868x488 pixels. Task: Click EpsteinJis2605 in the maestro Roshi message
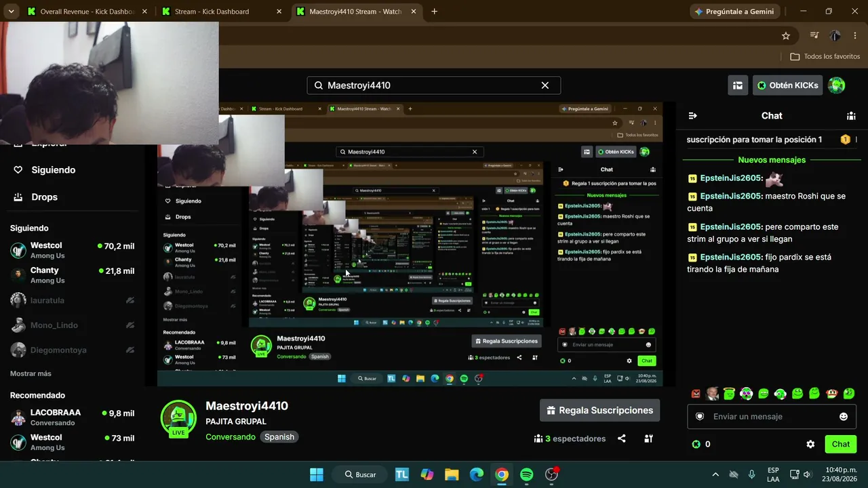(731, 196)
